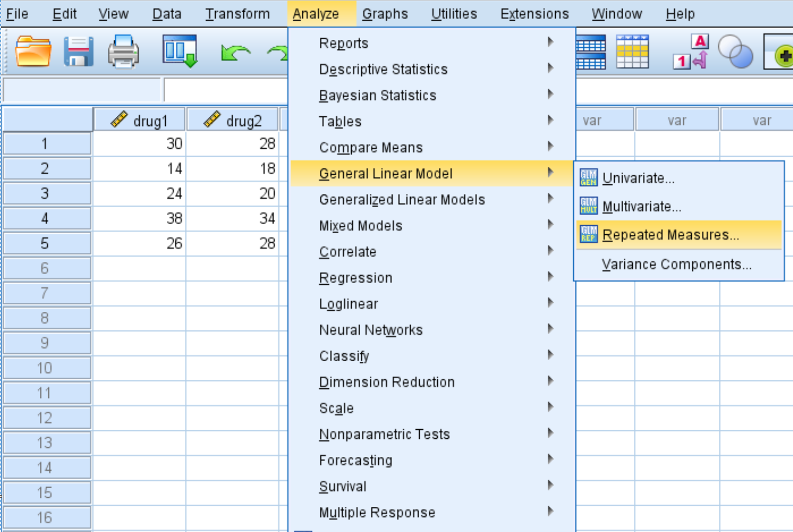Click the drug1 cell containing 14
The width and height of the screenshot is (793, 532).
140,169
